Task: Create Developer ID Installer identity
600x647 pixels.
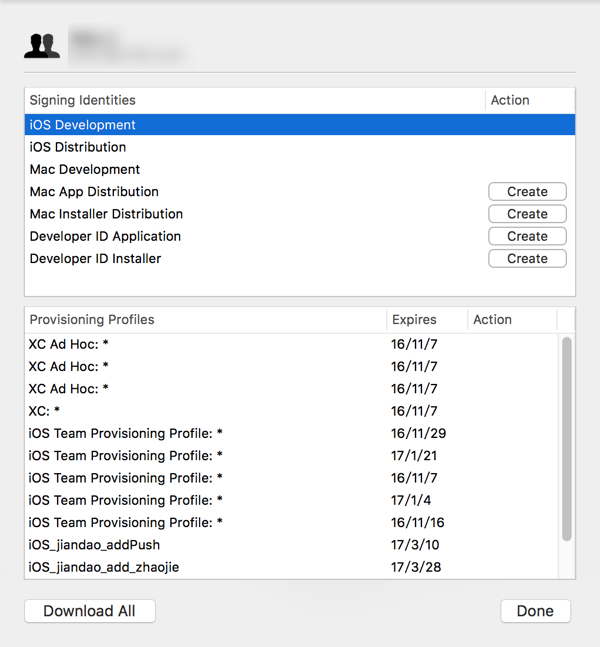Action: tap(527, 258)
